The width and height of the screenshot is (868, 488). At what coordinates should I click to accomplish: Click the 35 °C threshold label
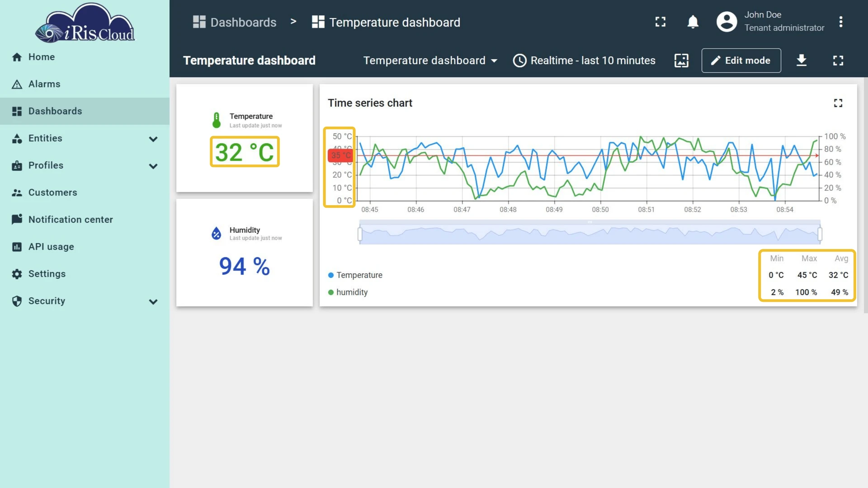point(340,155)
